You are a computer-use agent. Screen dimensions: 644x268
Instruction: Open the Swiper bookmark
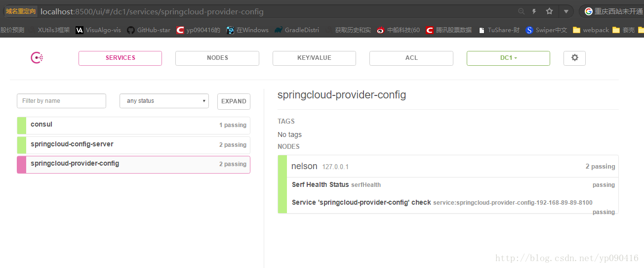546,30
